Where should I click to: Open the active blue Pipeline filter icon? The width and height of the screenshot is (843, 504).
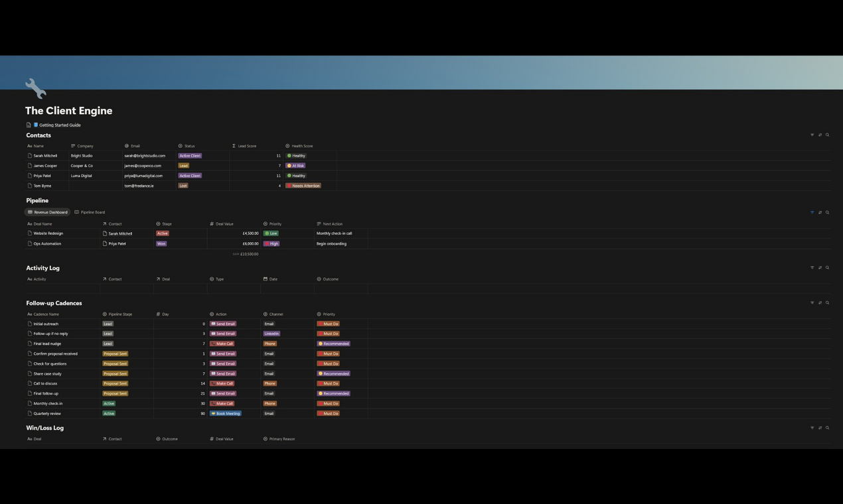812,212
